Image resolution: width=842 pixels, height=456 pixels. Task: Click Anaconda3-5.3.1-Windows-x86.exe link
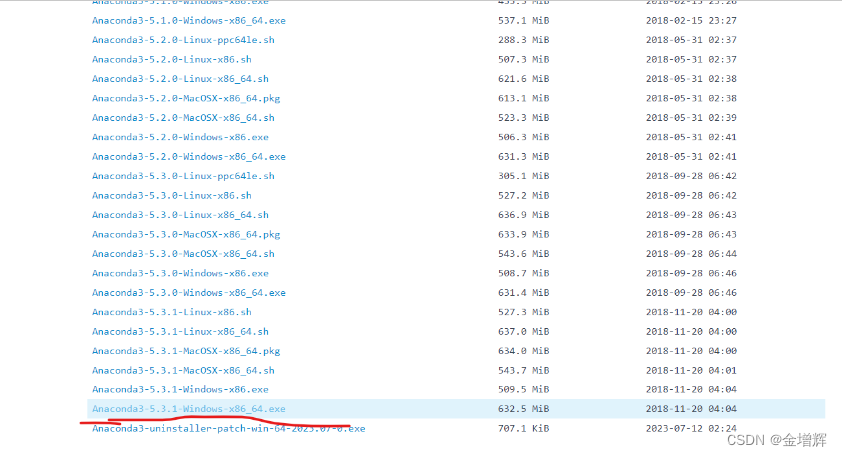[180, 389]
